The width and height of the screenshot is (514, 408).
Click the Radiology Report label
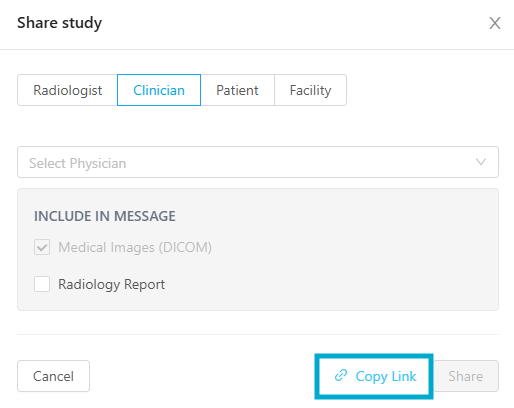(111, 285)
